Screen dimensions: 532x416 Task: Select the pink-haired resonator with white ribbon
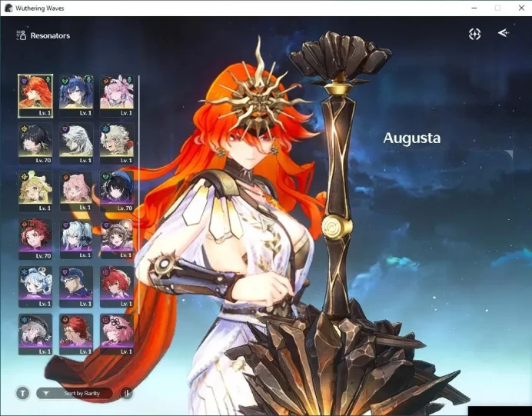117,96
